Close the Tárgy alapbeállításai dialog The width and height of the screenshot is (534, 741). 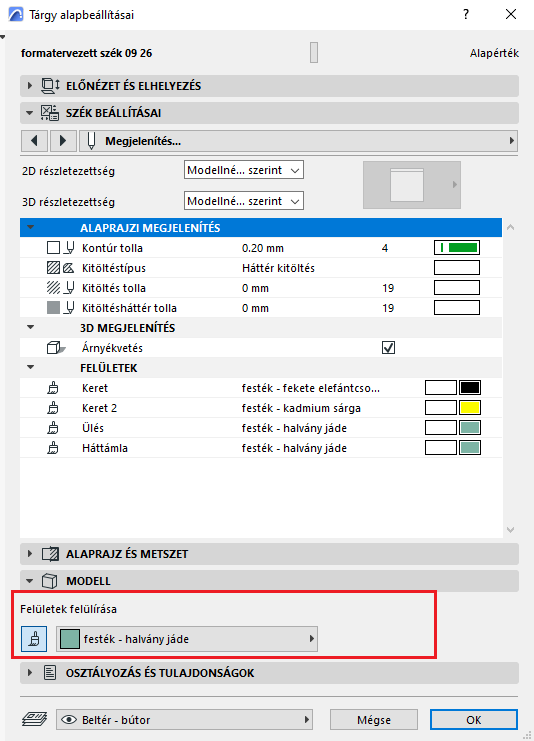coord(511,14)
